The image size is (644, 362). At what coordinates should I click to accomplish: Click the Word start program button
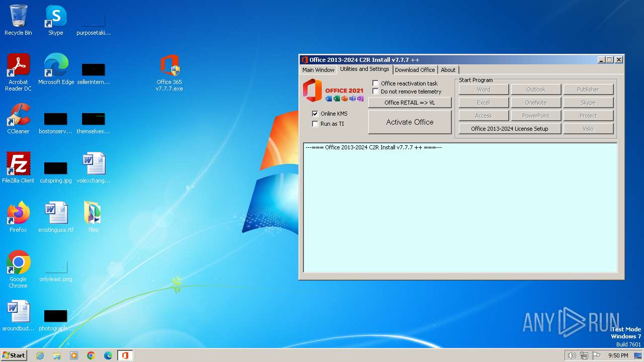tap(484, 89)
